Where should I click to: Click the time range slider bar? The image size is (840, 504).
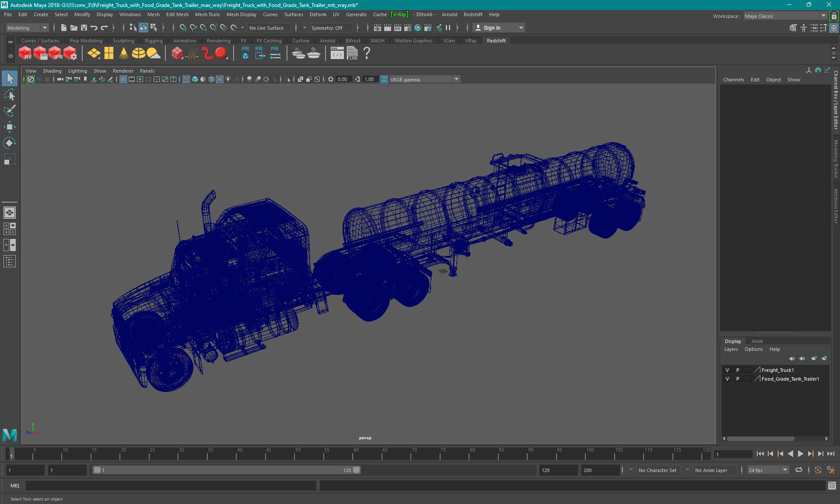[227, 470]
